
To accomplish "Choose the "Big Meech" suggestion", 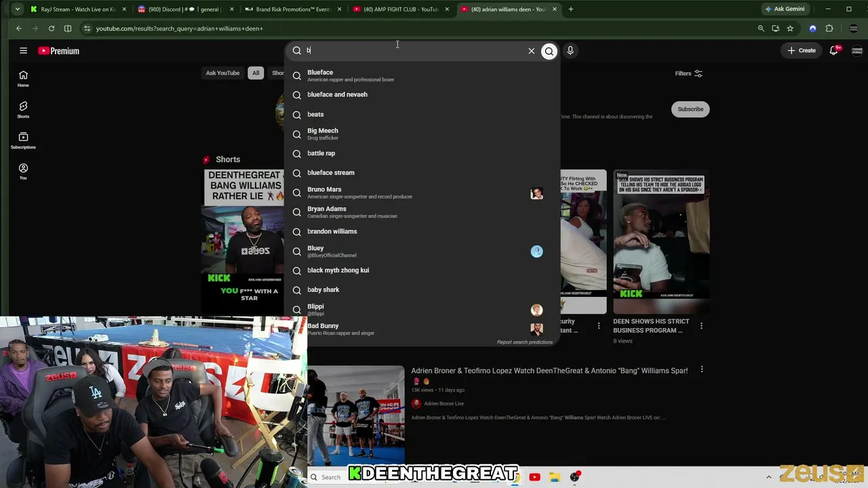I will [422, 134].
